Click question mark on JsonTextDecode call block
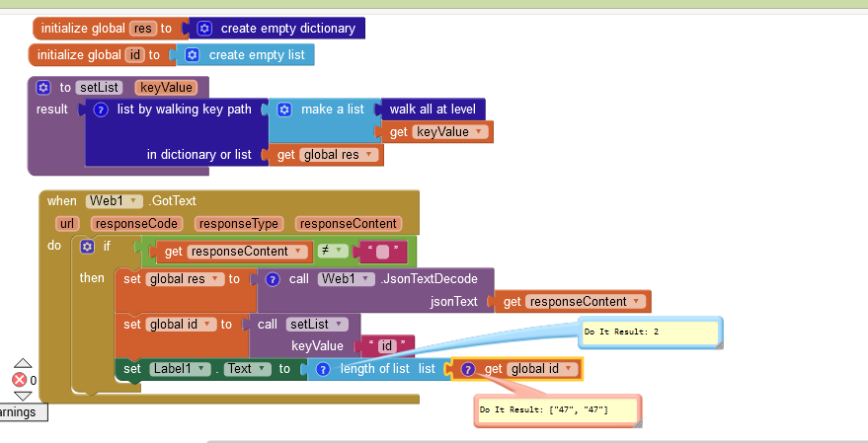This screenshot has width=868, height=443. [273, 279]
